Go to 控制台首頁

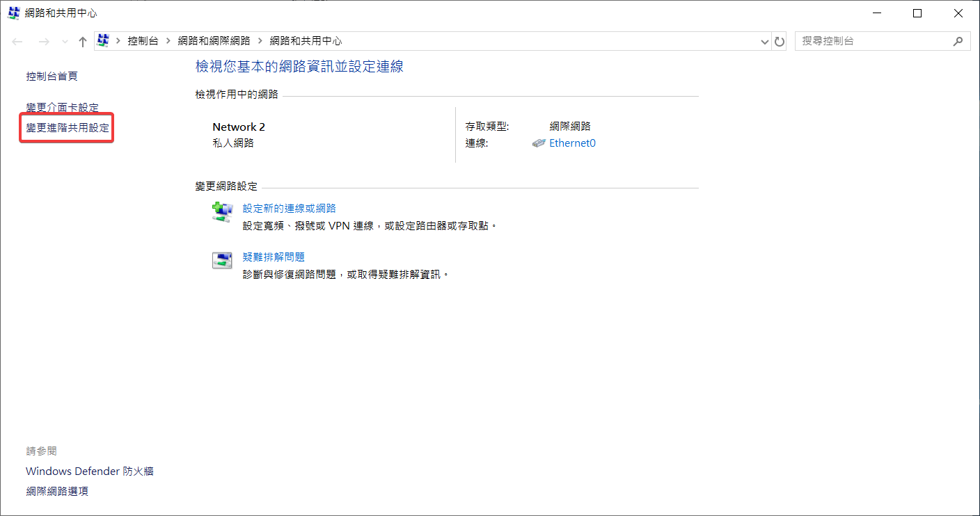pyautogui.click(x=52, y=76)
